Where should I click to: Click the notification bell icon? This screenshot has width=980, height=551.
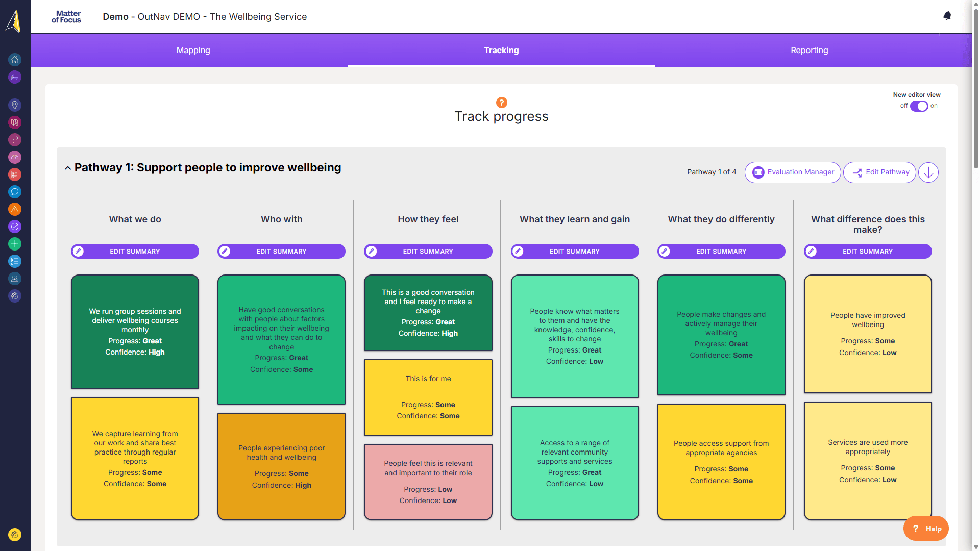pos(947,16)
